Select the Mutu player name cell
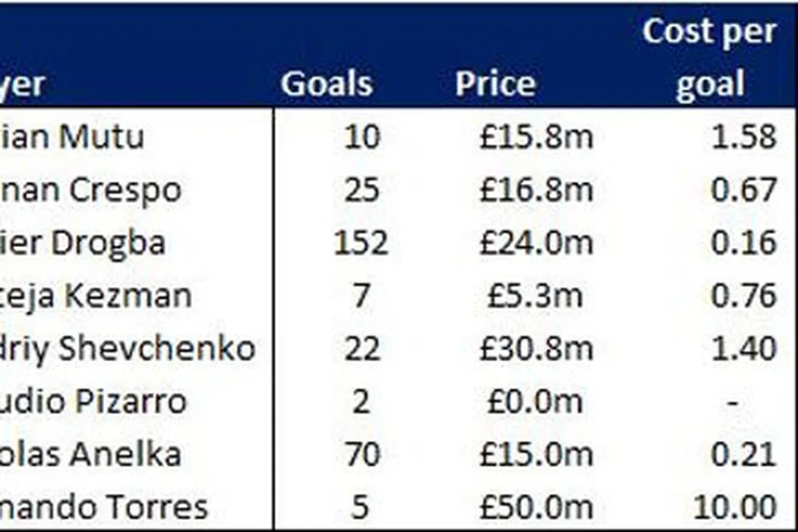The image size is (798, 532). click(x=72, y=138)
